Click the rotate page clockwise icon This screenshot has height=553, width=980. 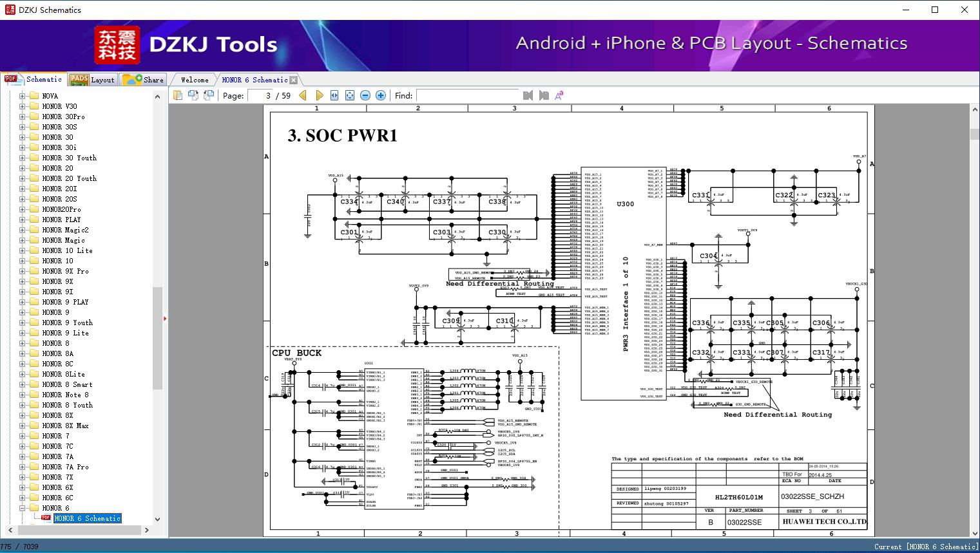193,95
